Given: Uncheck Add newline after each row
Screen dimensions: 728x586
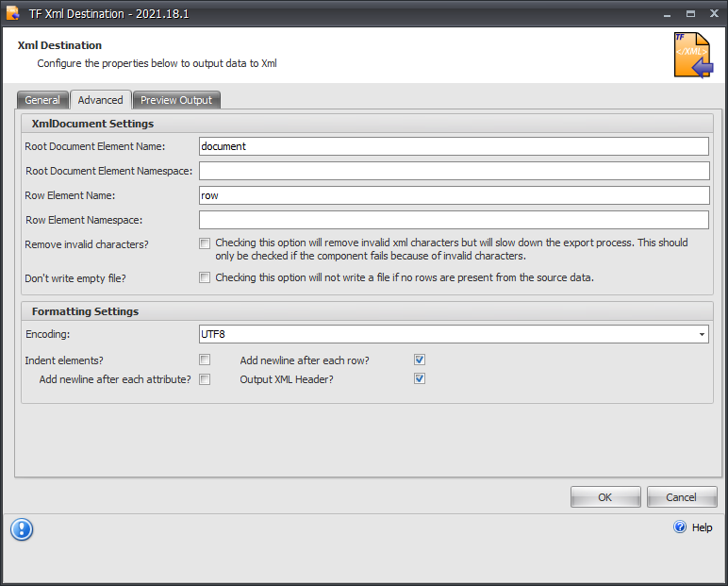Looking at the screenshot, I should 420,360.
